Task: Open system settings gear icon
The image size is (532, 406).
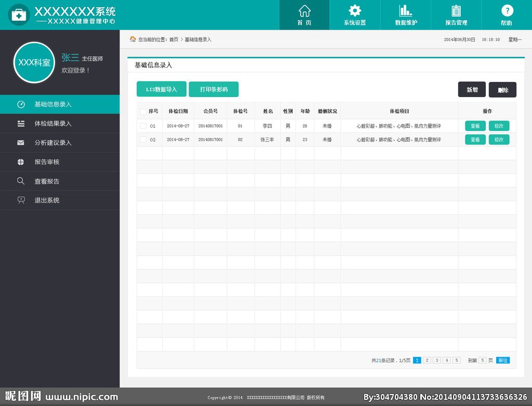Action: tap(355, 11)
